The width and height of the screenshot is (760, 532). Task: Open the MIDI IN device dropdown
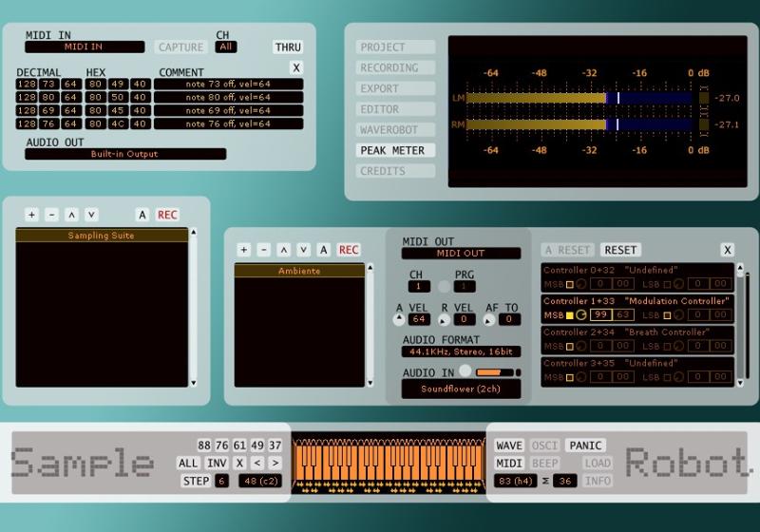click(x=85, y=47)
